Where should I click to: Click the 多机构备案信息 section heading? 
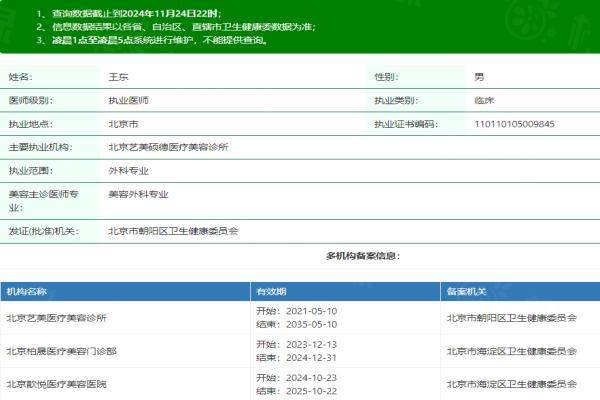[362, 256]
